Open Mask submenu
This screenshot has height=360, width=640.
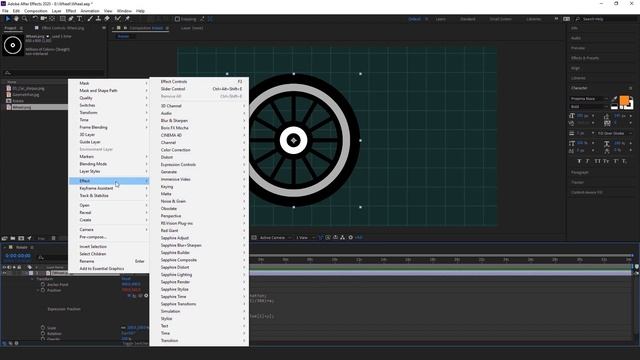coord(109,83)
